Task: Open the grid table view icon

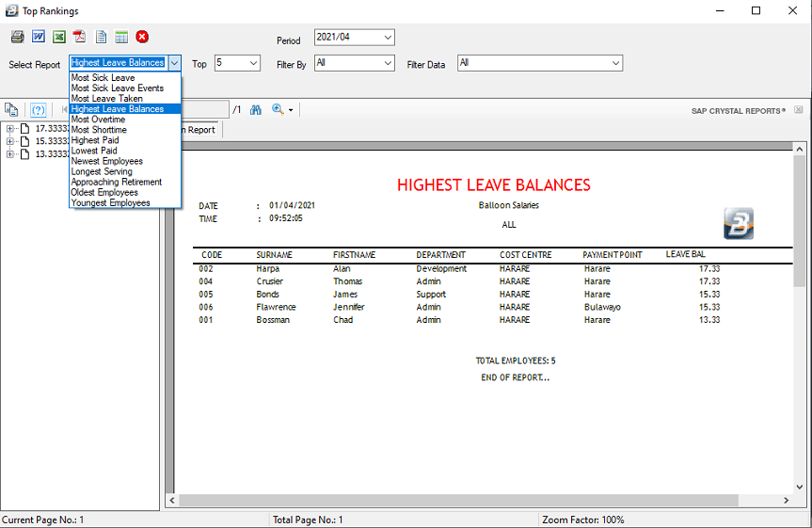Action: 121,37
